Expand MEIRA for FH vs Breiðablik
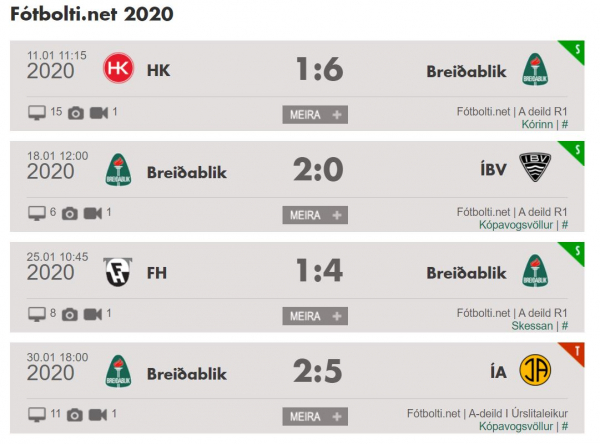 (x=315, y=316)
